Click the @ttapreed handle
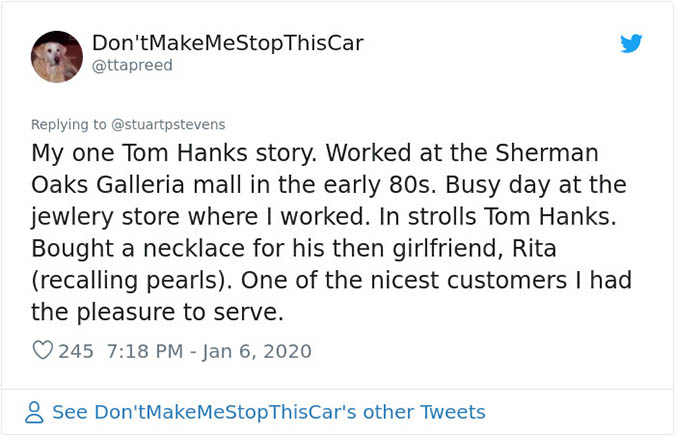The image size is (675, 436). 132,65
